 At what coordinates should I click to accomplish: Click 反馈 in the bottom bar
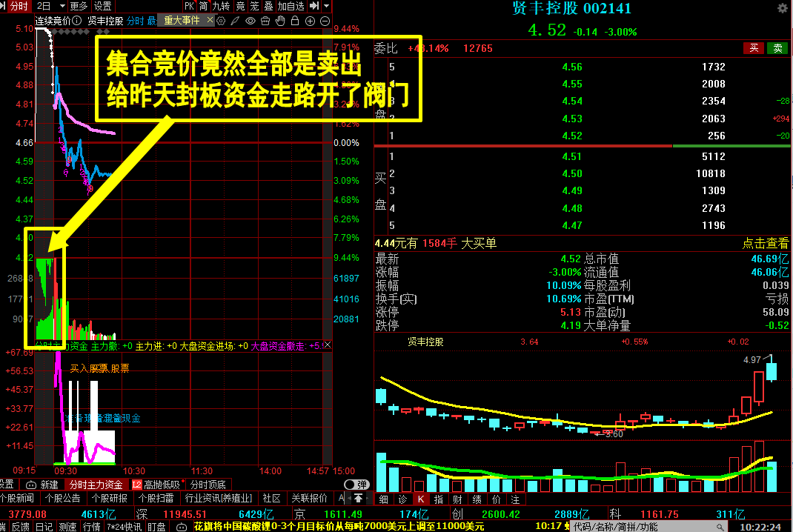(20, 526)
